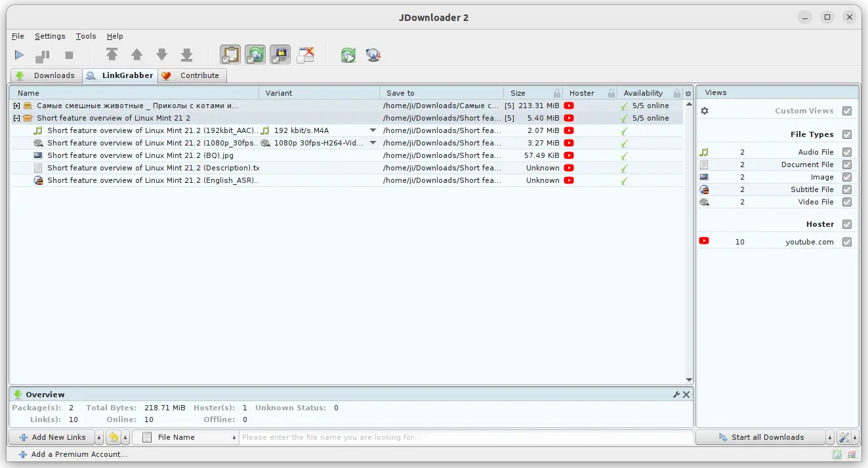The width and height of the screenshot is (868, 468).
Task: Click the reconnect globe icon in toolbar
Action: pyautogui.click(x=373, y=55)
